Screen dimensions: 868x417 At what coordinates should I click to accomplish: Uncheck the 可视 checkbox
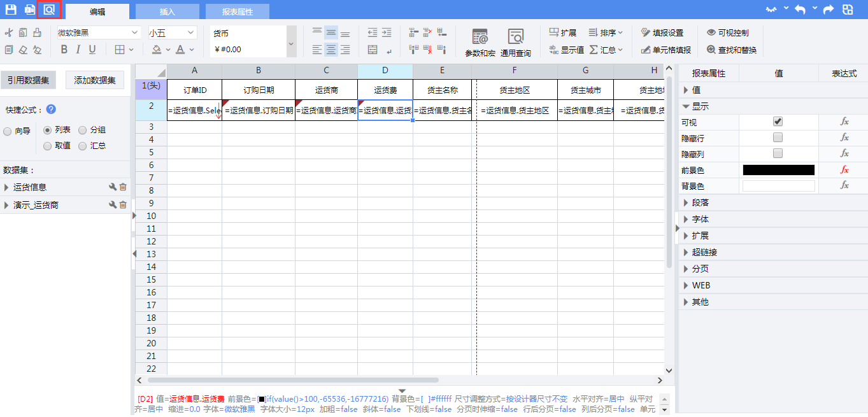tap(778, 122)
